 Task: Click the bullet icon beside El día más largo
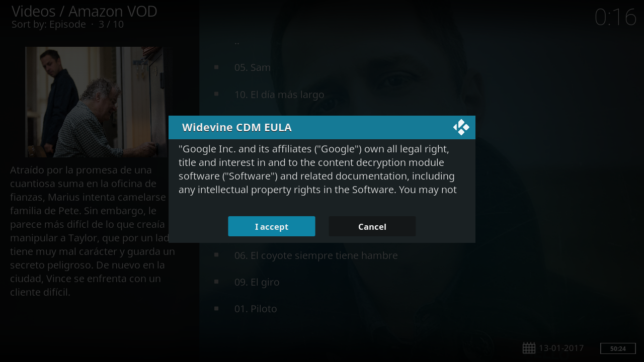[216, 94]
